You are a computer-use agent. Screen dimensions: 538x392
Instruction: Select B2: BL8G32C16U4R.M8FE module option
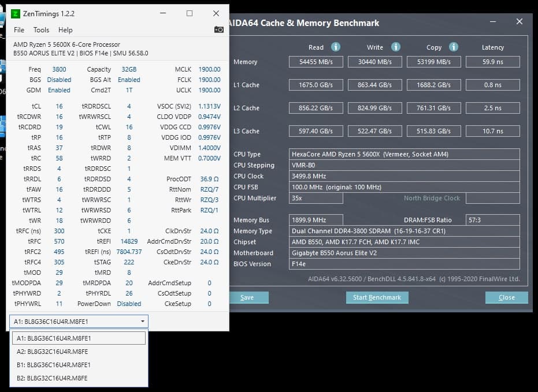click(x=79, y=378)
